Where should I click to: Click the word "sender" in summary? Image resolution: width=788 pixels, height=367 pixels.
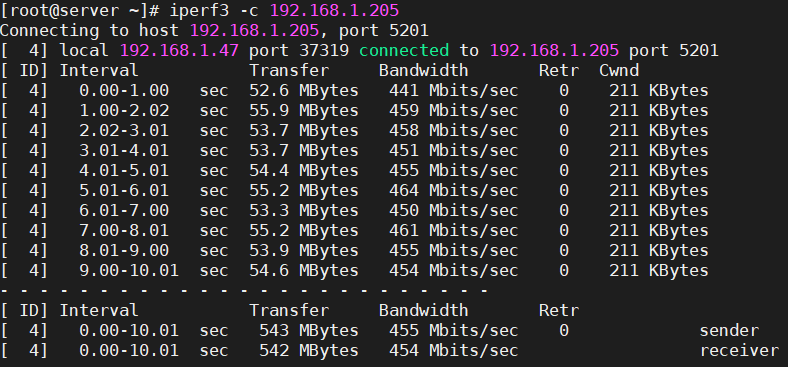pyautogui.click(x=729, y=331)
